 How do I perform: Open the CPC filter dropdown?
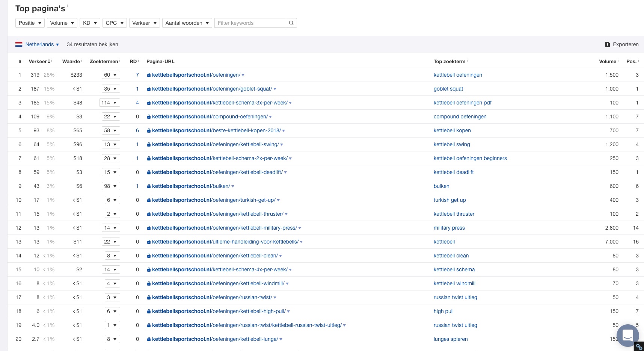point(115,23)
